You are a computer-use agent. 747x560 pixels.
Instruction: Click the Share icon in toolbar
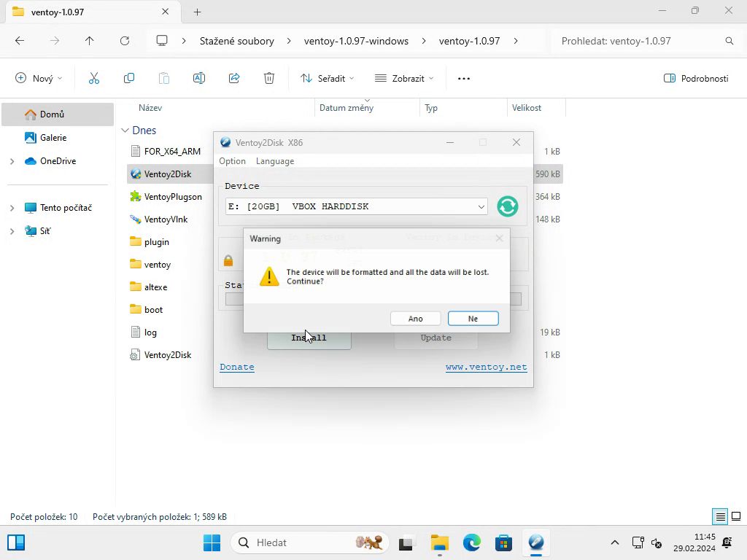[x=234, y=78]
